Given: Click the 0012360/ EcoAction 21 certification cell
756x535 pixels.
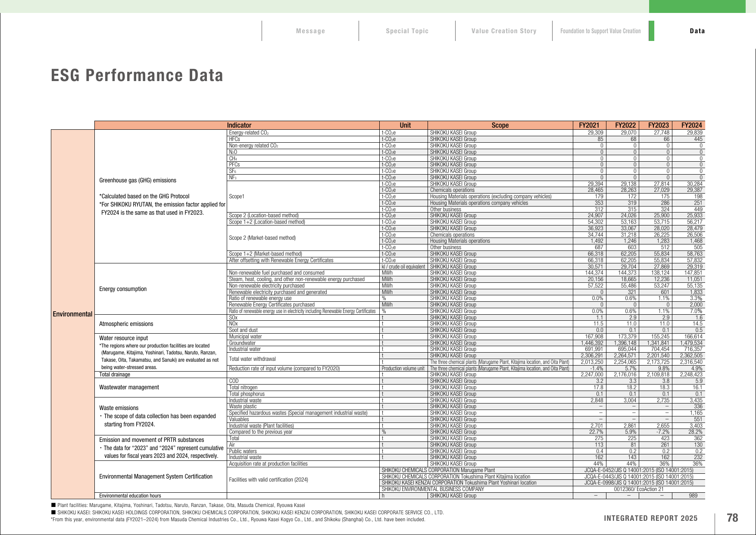Looking at the screenshot, I should 639,489.
